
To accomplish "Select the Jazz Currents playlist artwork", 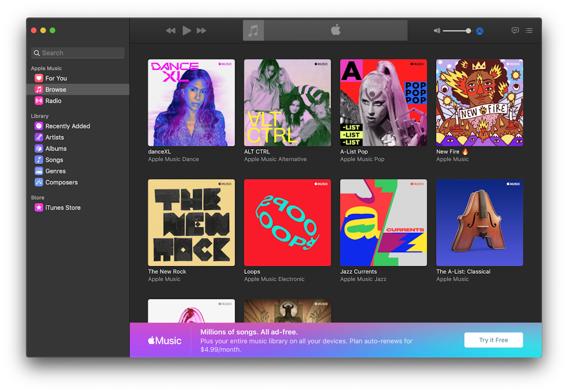I will [383, 222].
